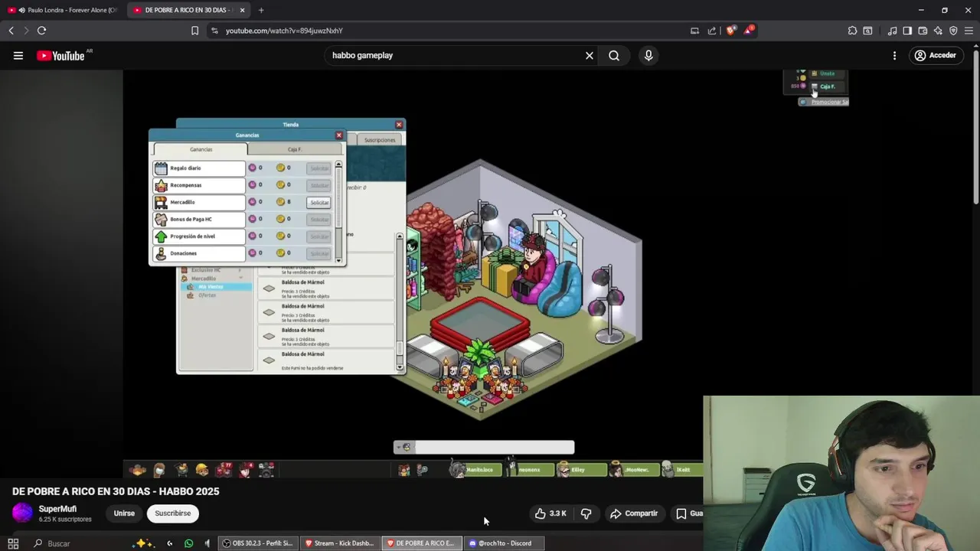Click the Unirse membership button

tap(124, 514)
